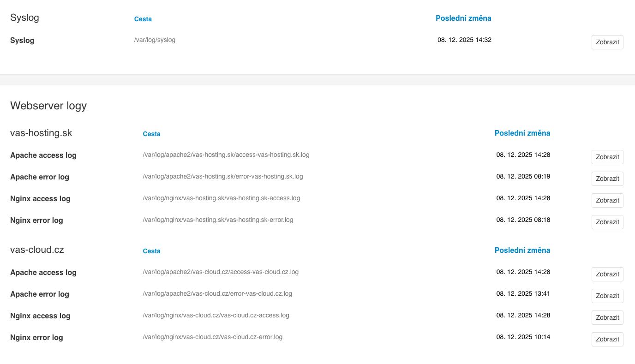Click the /var/log/syslog path text
Screen dimensions: 635x364
[x=155, y=40]
